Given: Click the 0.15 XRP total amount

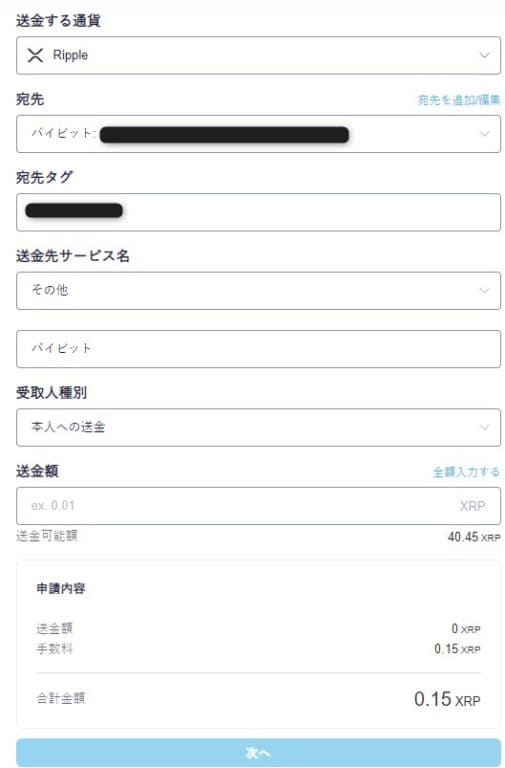Looking at the screenshot, I should [447, 699].
